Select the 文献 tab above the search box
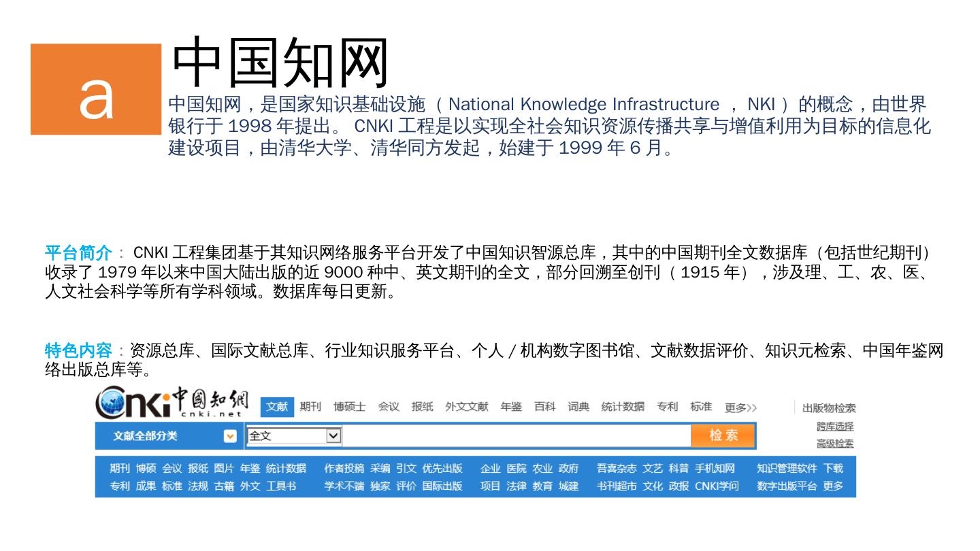Viewport: 980px width, 551px height. click(277, 407)
